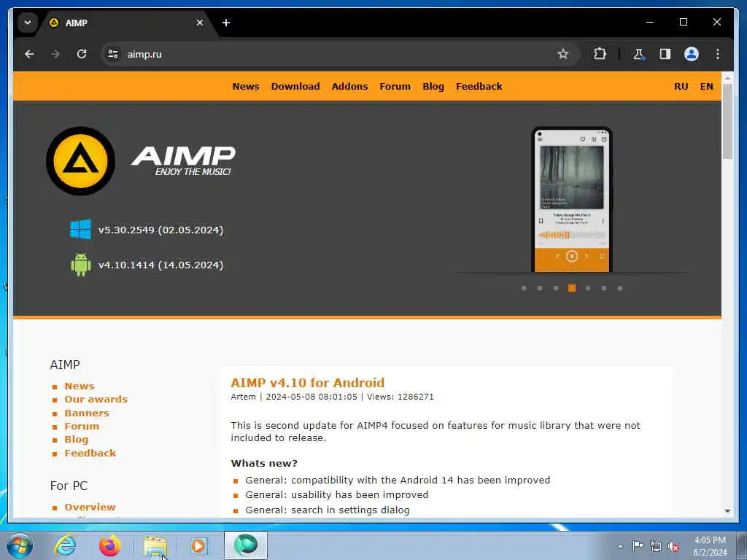Open the taskbar clock showing 4:05 PM

[x=710, y=546]
